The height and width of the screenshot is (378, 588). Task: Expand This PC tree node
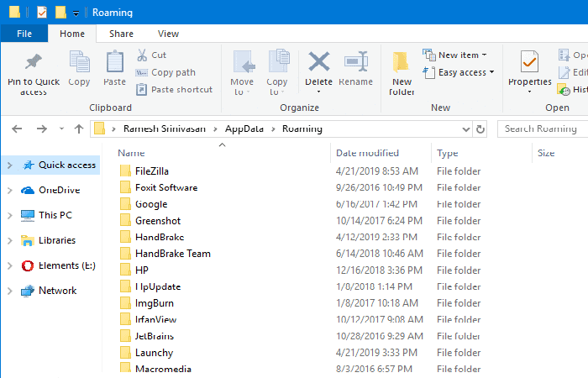point(10,215)
